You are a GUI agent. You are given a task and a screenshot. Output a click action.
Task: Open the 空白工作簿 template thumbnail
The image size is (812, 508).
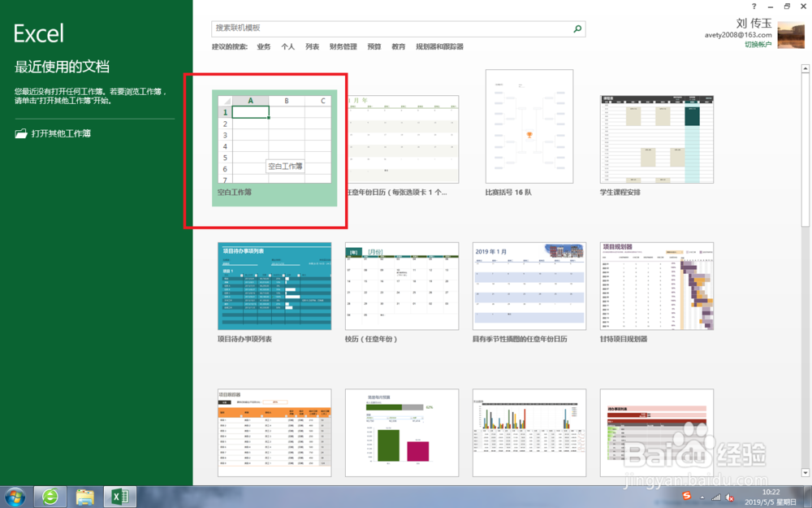click(x=274, y=140)
